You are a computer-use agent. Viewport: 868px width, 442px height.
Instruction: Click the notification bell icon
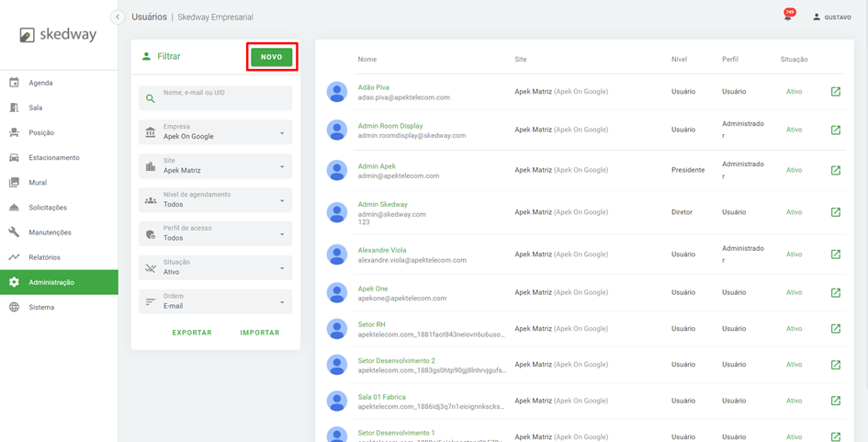tap(787, 17)
